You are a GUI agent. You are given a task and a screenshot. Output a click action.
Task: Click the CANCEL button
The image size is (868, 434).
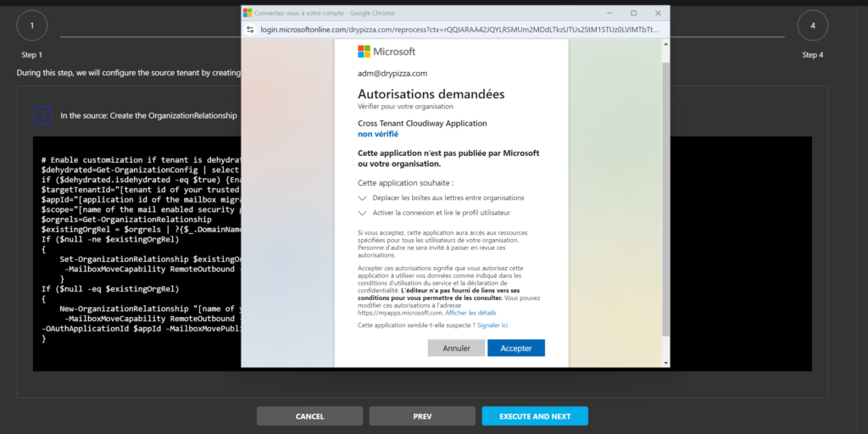coord(309,416)
